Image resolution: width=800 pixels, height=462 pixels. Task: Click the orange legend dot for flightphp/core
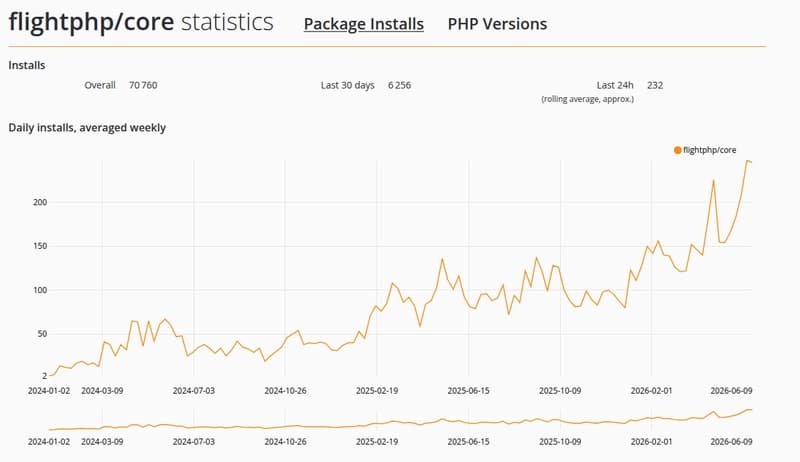[x=678, y=150]
